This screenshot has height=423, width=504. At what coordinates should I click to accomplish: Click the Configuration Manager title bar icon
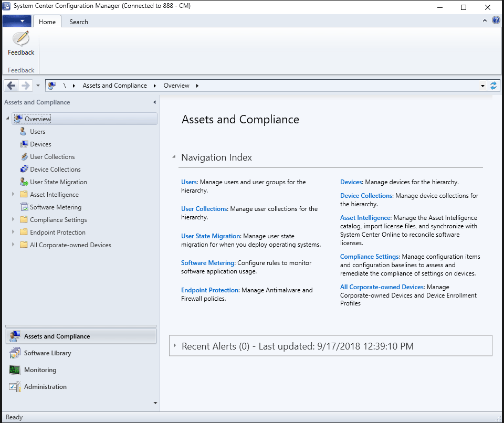point(6,6)
